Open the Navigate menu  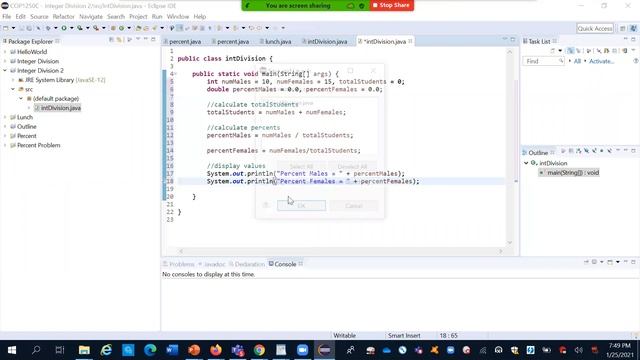91,17
